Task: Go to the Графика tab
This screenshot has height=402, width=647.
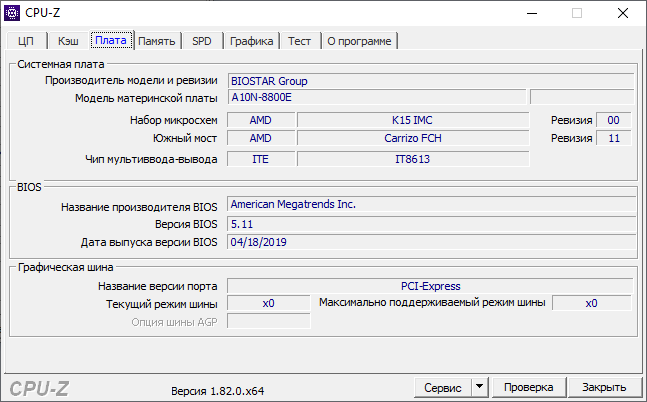Action: (x=251, y=41)
